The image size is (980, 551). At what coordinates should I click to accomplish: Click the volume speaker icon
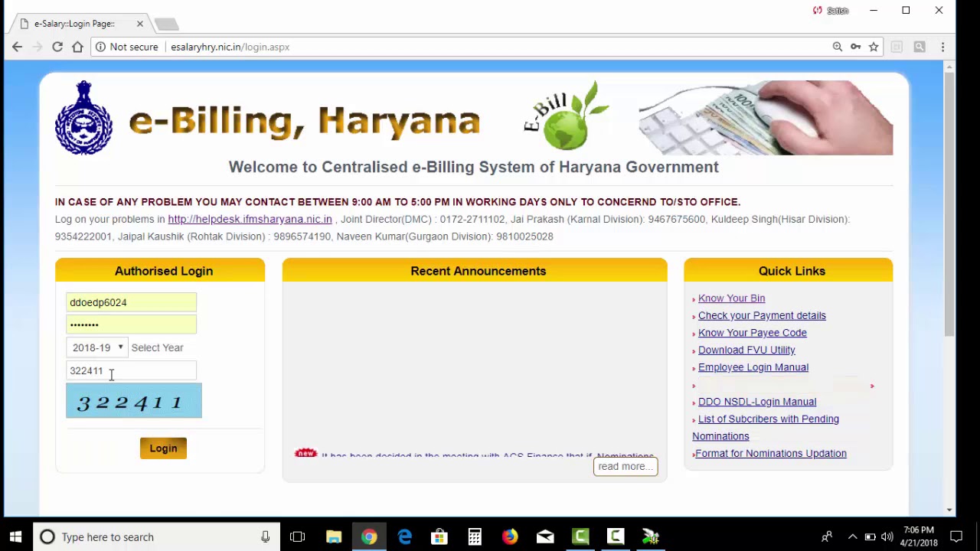tap(887, 536)
